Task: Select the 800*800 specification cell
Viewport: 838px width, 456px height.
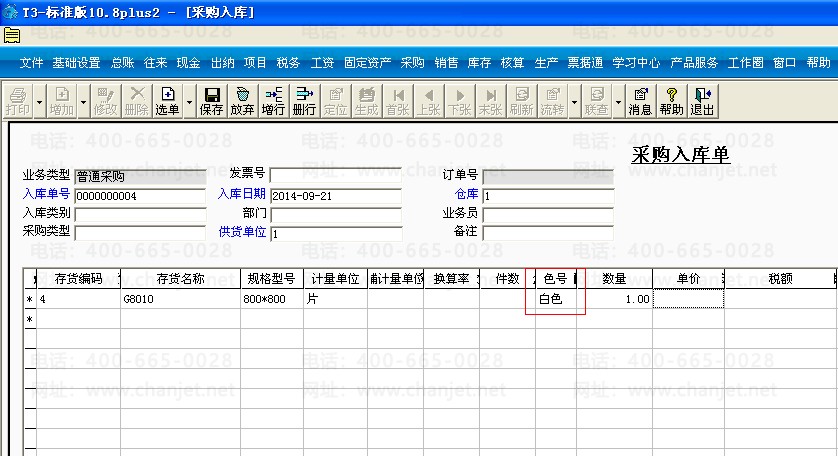Action: (272, 299)
